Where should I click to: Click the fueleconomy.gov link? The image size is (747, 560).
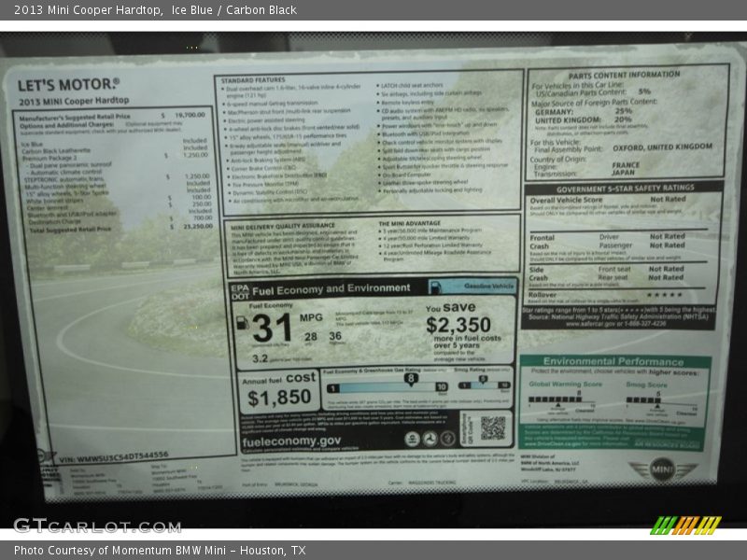coord(291,441)
